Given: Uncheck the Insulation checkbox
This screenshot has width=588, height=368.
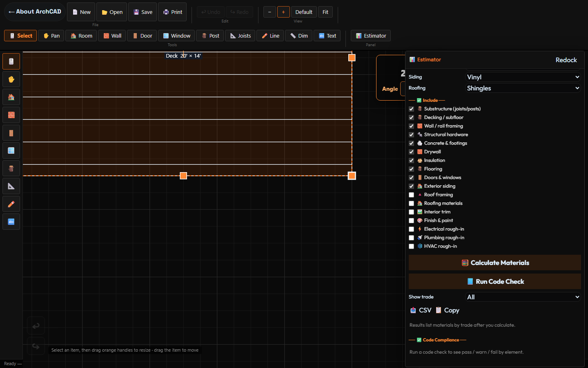Looking at the screenshot, I should 411,160.
